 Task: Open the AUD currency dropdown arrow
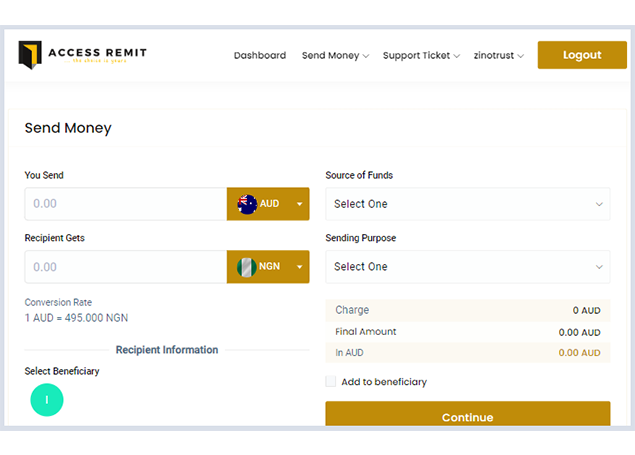click(298, 204)
